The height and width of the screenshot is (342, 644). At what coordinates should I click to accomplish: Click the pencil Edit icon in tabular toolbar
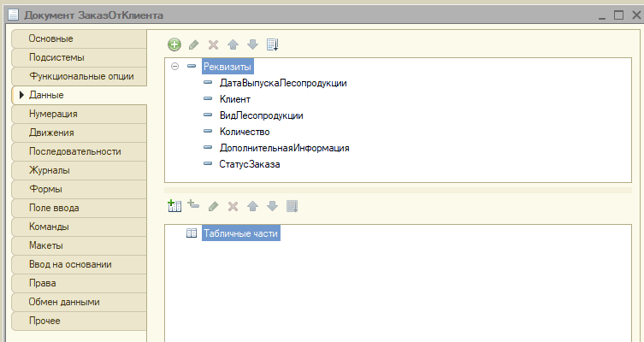pyautogui.click(x=214, y=206)
